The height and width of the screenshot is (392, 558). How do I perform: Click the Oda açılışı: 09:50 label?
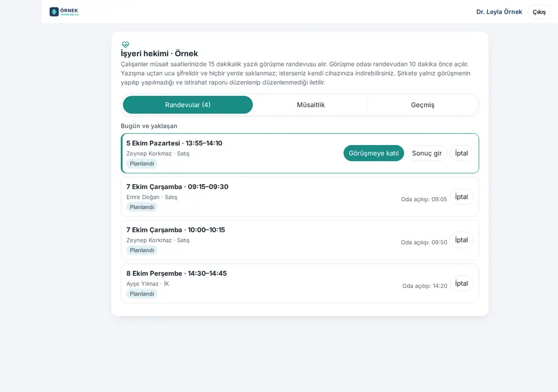[424, 242]
